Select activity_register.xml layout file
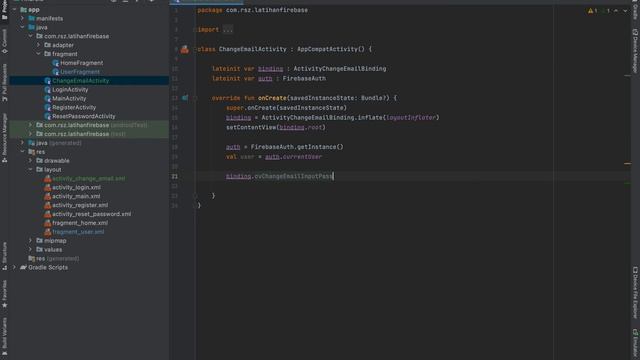The height and width of the screenshot is (360, 640). (80, 205)
